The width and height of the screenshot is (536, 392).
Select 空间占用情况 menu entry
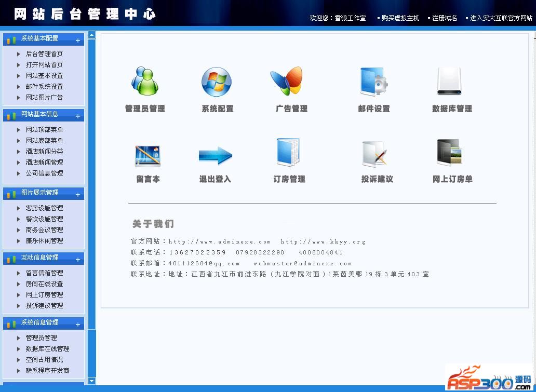[x=45, y=359]
